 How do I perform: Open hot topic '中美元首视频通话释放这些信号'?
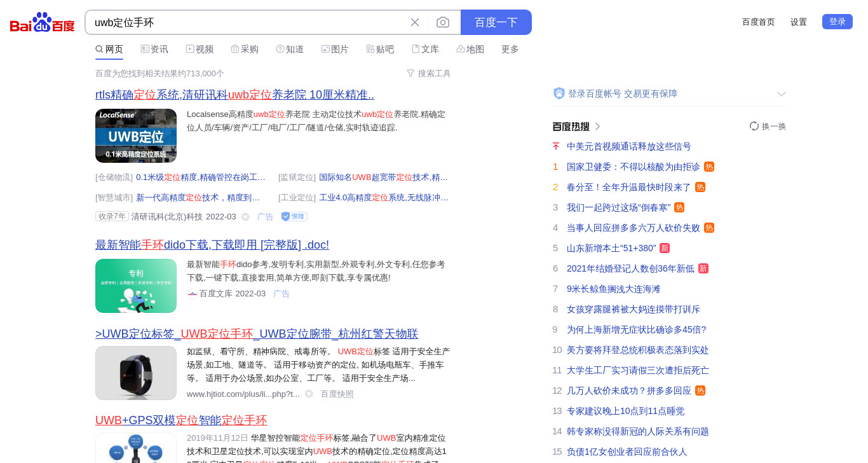629,146
